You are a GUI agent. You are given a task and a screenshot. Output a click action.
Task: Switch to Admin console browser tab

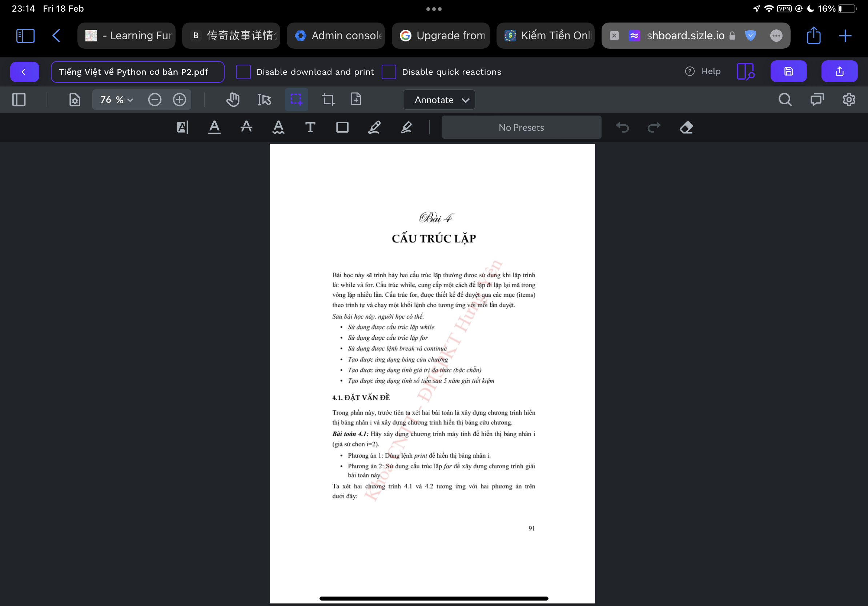[336, 36]
